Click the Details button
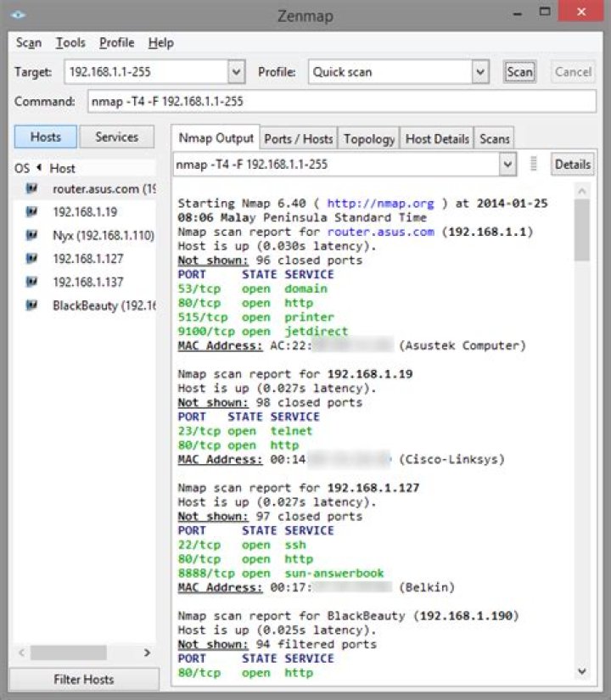The image size is (611, 700). click(573, 165)
